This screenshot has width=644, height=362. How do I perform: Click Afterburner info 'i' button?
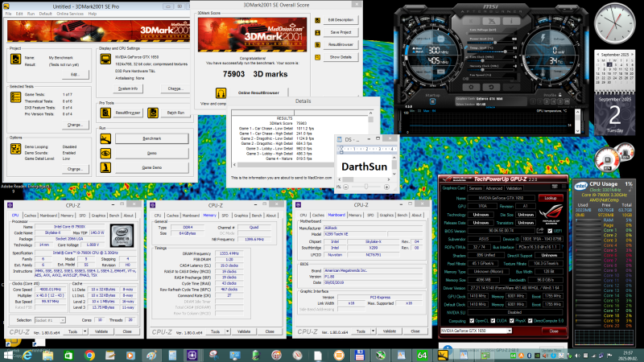(511, 21)
